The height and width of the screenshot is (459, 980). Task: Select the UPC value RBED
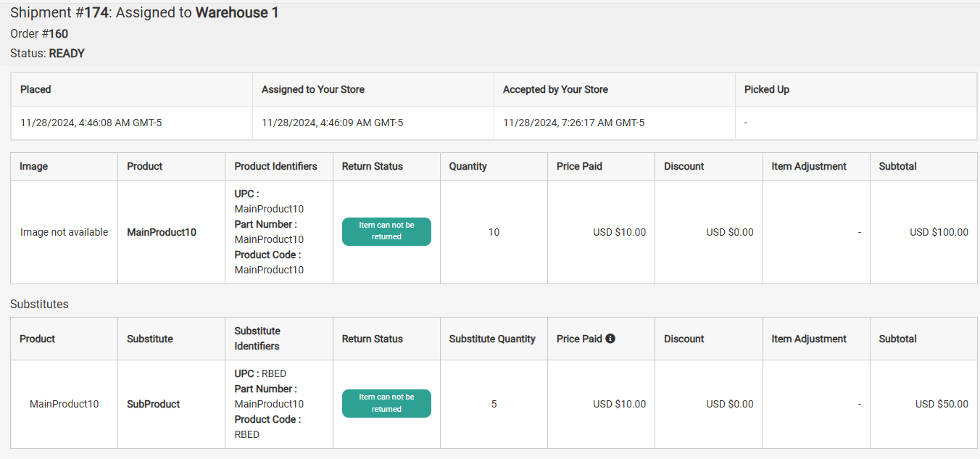[275, 373]
